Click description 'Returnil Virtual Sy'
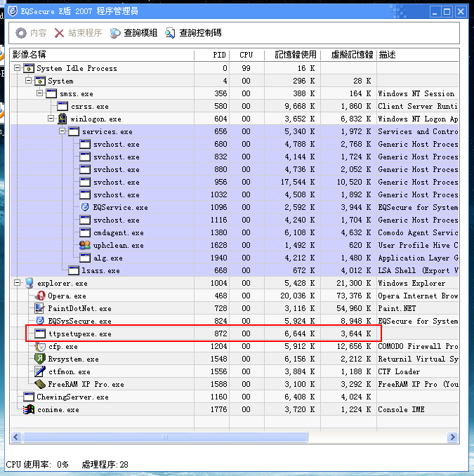 [x=418, y=359]
